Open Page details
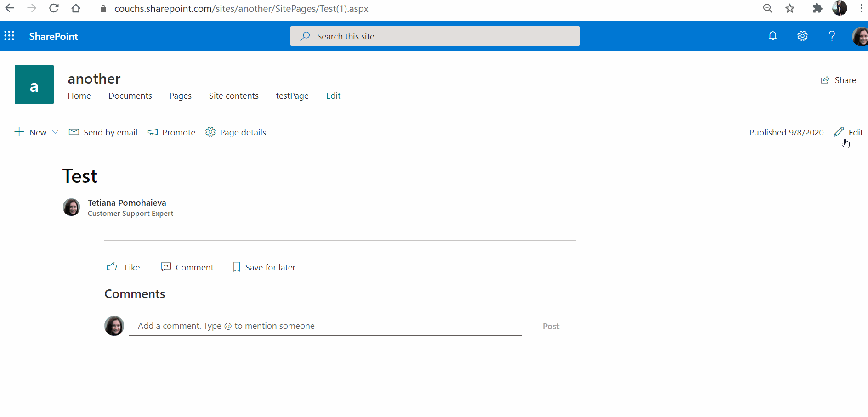868x417 pixels. coord(236,132)
